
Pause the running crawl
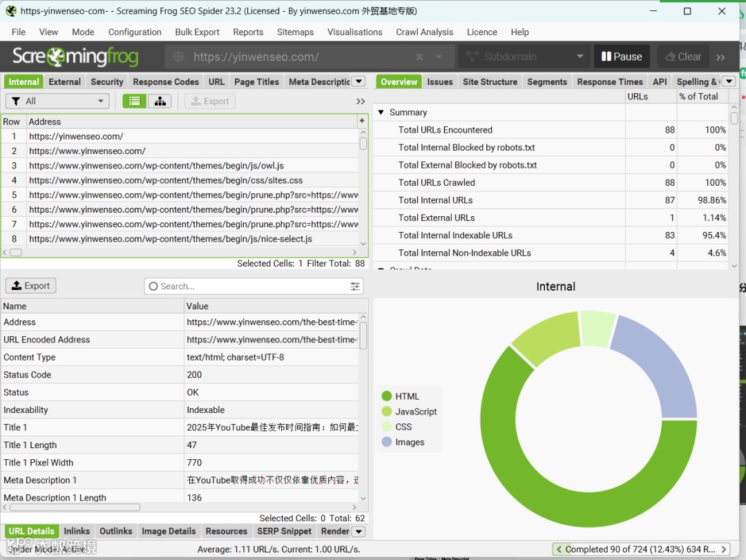[622, 57]
